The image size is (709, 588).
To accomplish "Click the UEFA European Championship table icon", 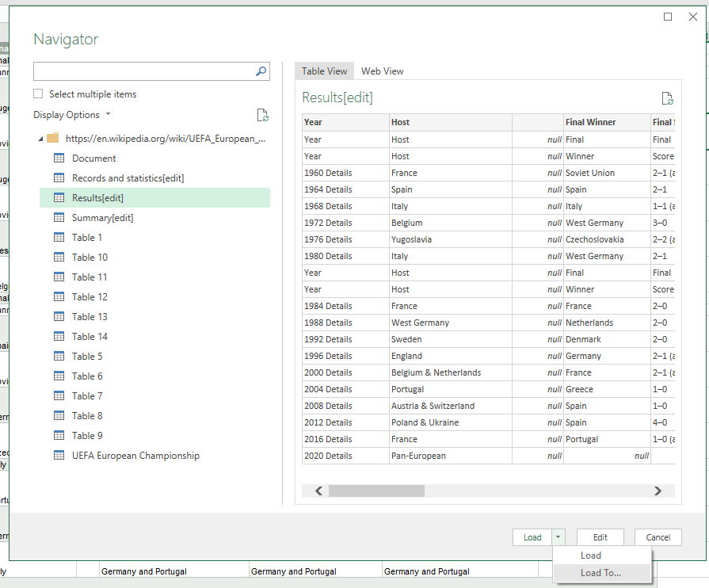I will pyautogui.click(x=59, y=456).
